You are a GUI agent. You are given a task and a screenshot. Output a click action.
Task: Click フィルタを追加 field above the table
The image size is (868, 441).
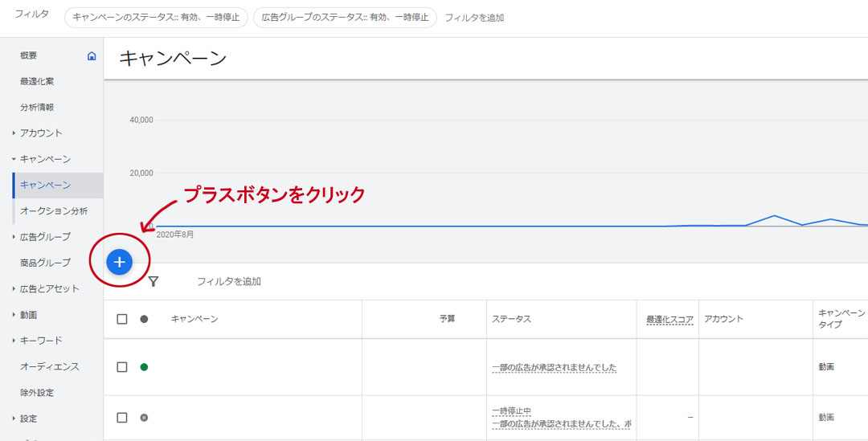(x=229, y=281)
